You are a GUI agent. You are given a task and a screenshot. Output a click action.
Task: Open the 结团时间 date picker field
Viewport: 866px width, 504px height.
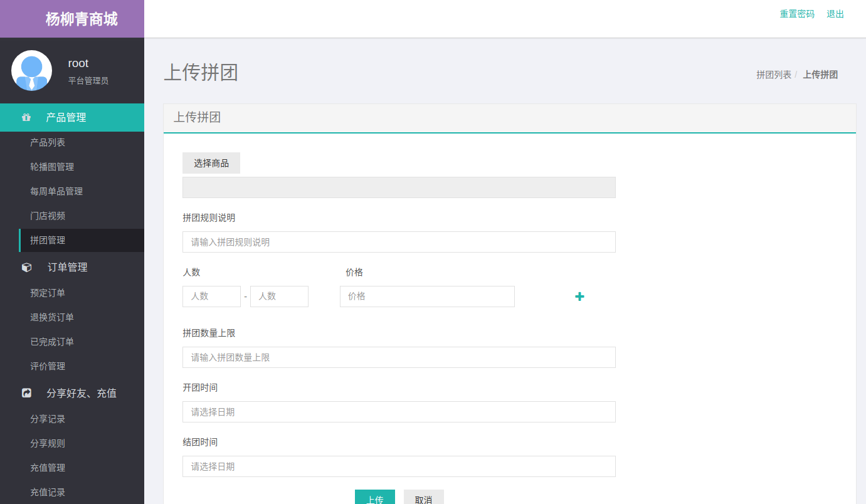tap(399, 466)
